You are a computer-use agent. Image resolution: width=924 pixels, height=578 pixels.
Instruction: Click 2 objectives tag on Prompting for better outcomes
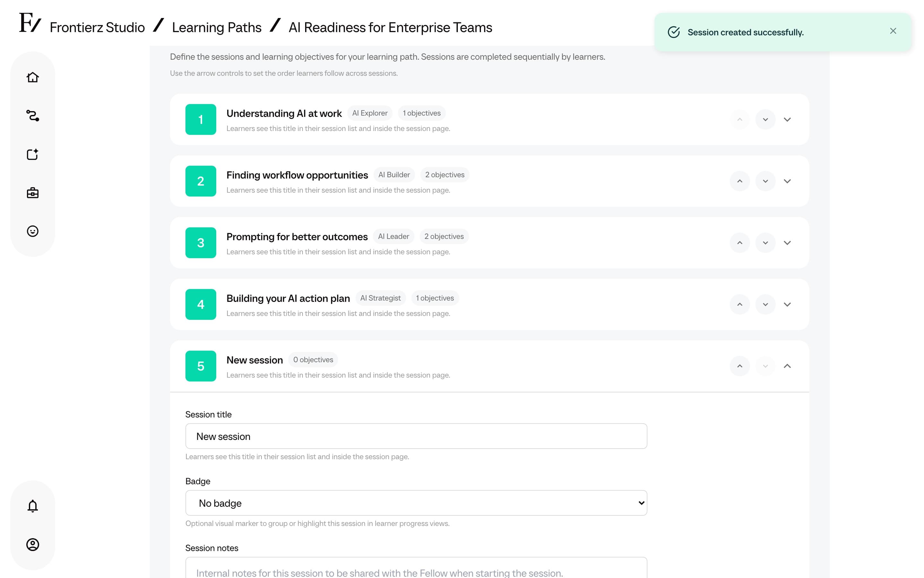(x=444, y=236)
